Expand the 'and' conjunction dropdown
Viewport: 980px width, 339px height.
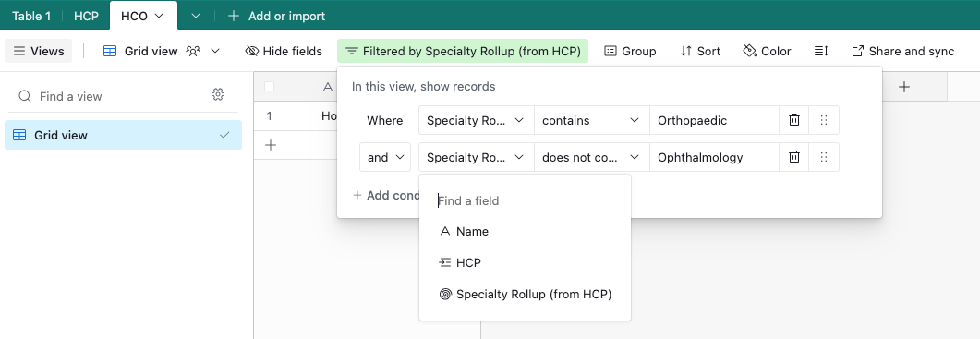[385, 157]
